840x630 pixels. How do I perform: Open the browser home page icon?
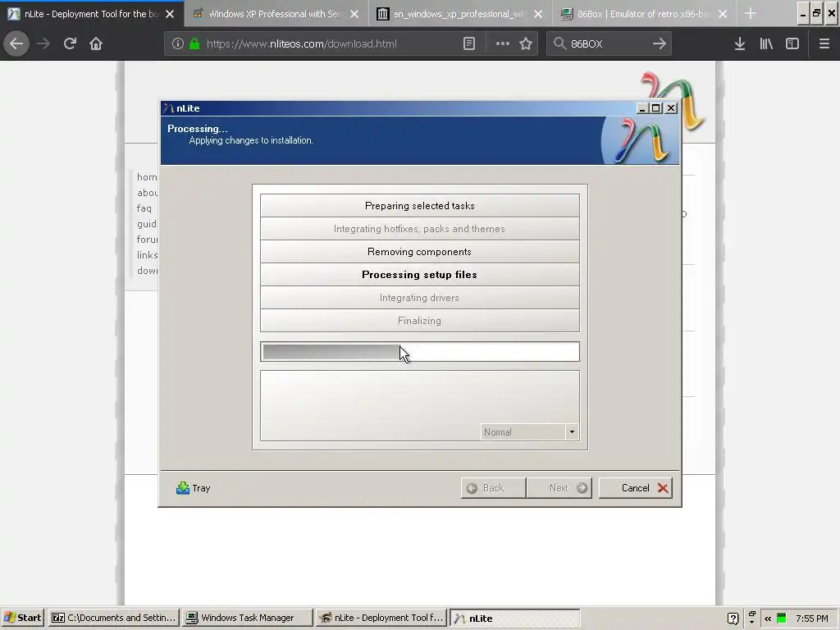click(96, 44)
